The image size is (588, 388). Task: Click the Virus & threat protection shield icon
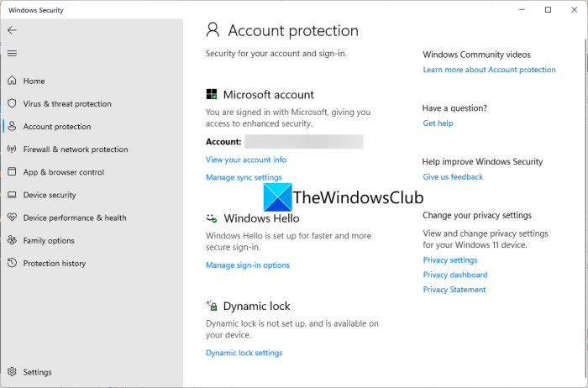pos(12,104)
